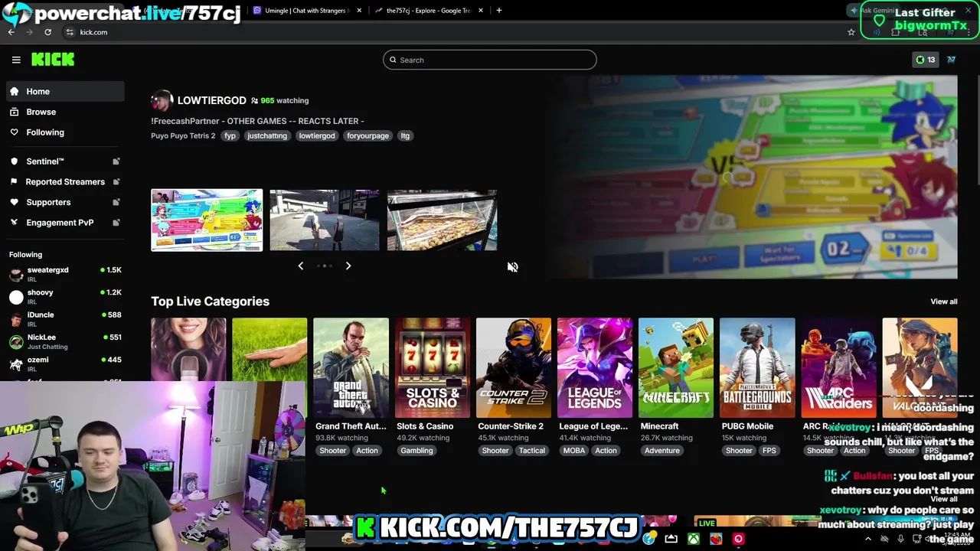Click the Gambling tag under Slots & Casino
Image resolution: width=980 pixels, height=551 pixels.
point(416,451)
